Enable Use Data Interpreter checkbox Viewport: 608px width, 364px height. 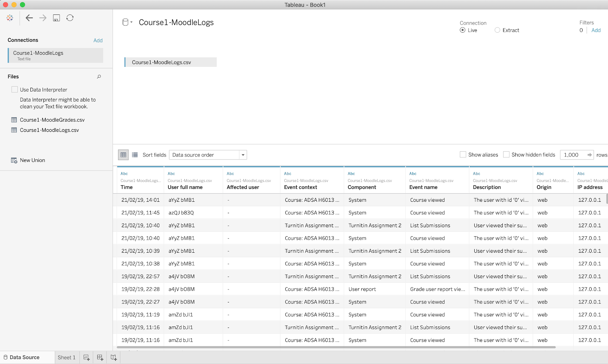[x=15, y=89]
